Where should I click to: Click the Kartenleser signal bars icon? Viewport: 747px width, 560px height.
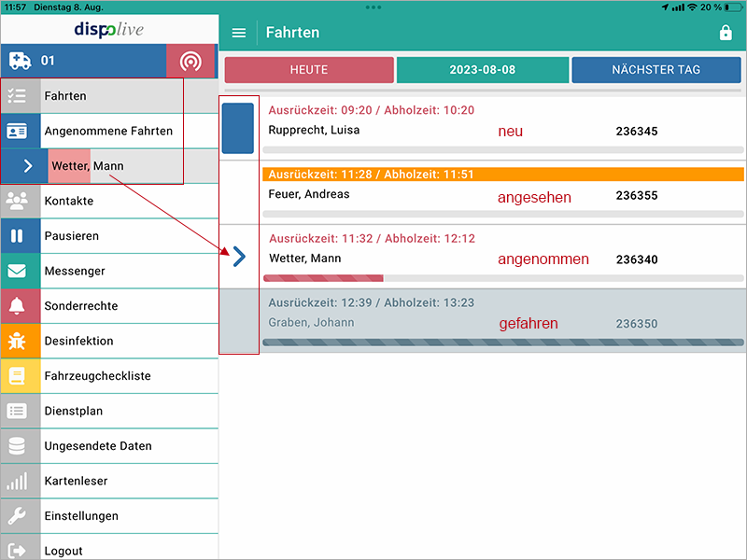coord(17,481)
